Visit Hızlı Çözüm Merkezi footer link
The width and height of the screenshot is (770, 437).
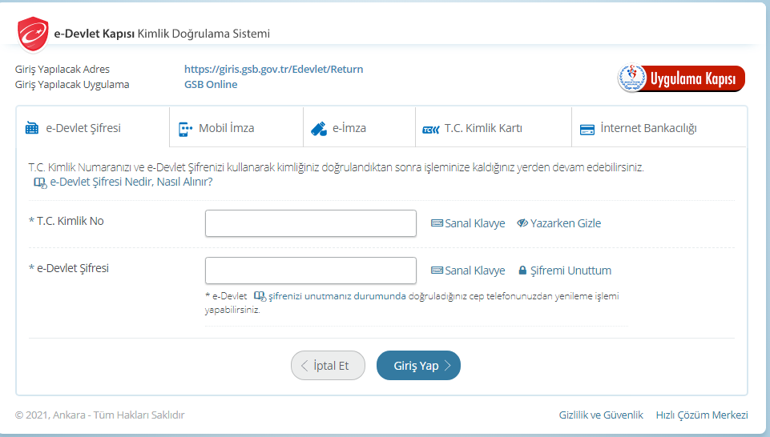click(701, 415)
